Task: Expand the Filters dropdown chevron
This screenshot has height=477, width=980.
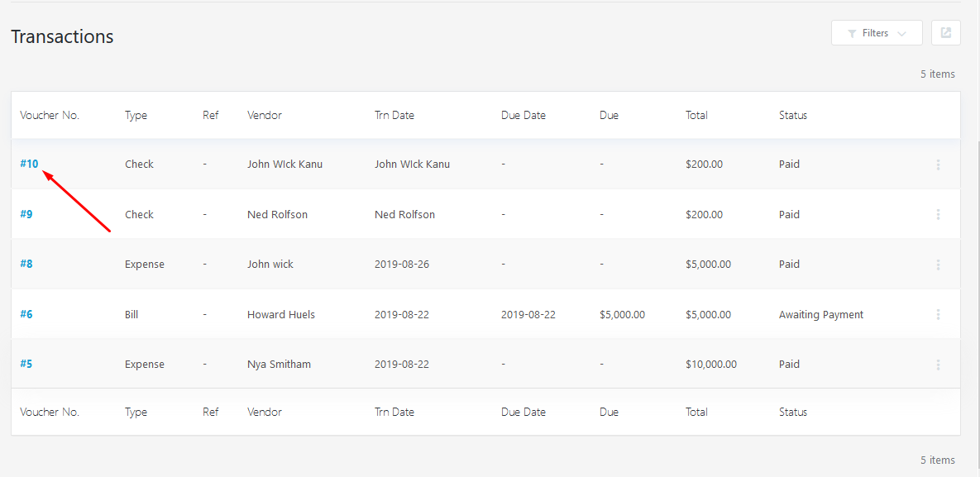Action: 902,34
